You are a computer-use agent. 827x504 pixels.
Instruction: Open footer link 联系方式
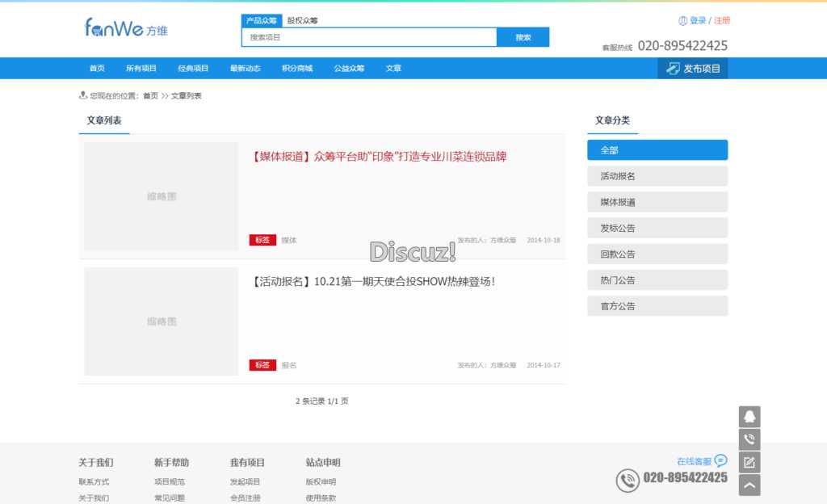coord(94,481)
